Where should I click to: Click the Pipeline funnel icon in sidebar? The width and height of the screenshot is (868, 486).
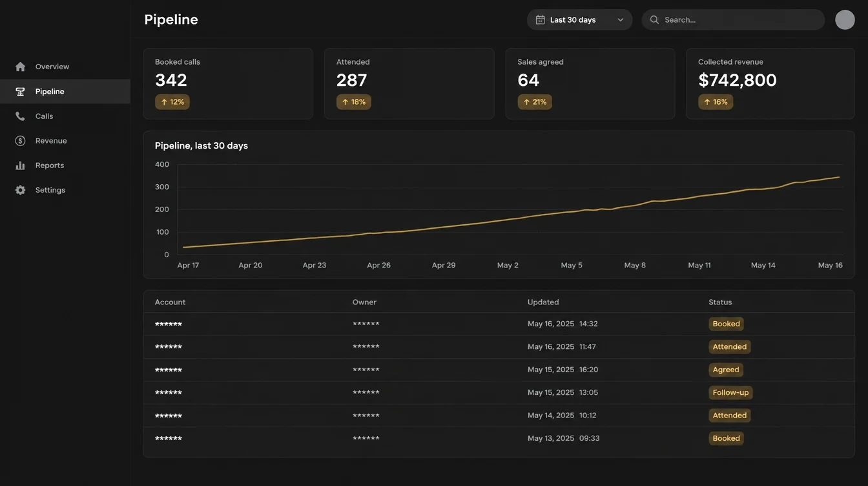20,92
